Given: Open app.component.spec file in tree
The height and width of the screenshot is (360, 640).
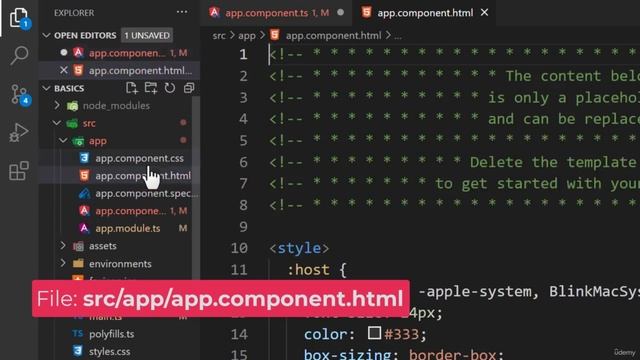Looking at the screenshot, I should click(x=119, y=193).
